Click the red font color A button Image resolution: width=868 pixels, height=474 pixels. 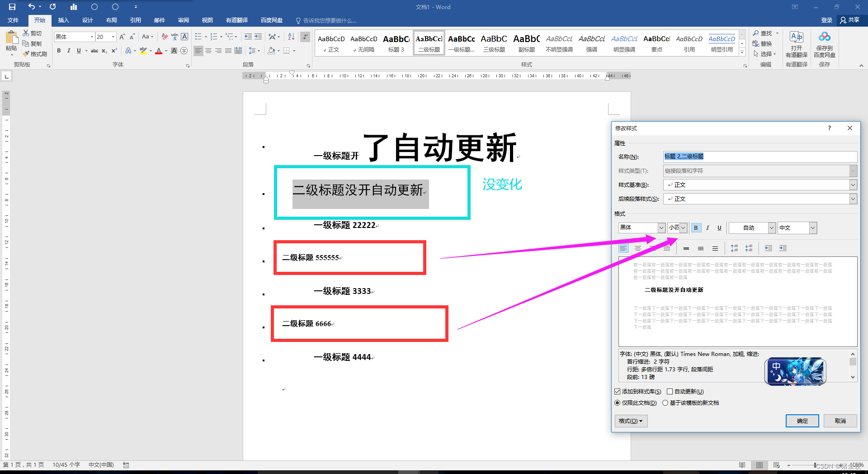pos(159,51)
